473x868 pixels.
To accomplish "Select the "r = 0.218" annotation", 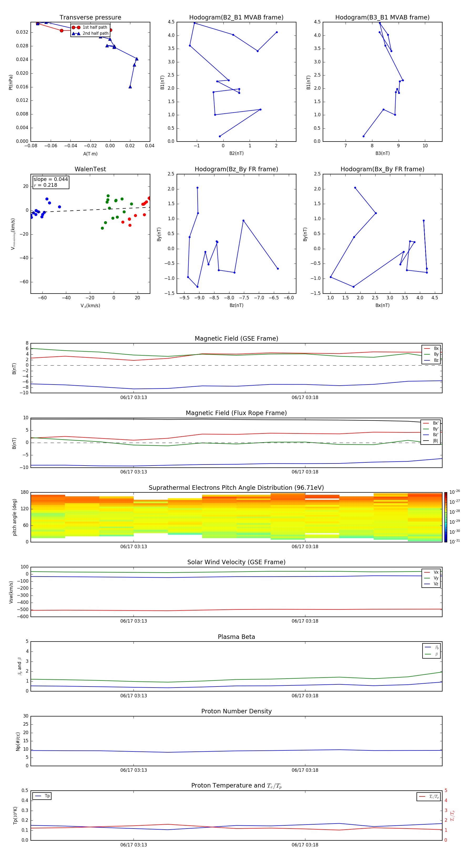I will click(45, 185).
